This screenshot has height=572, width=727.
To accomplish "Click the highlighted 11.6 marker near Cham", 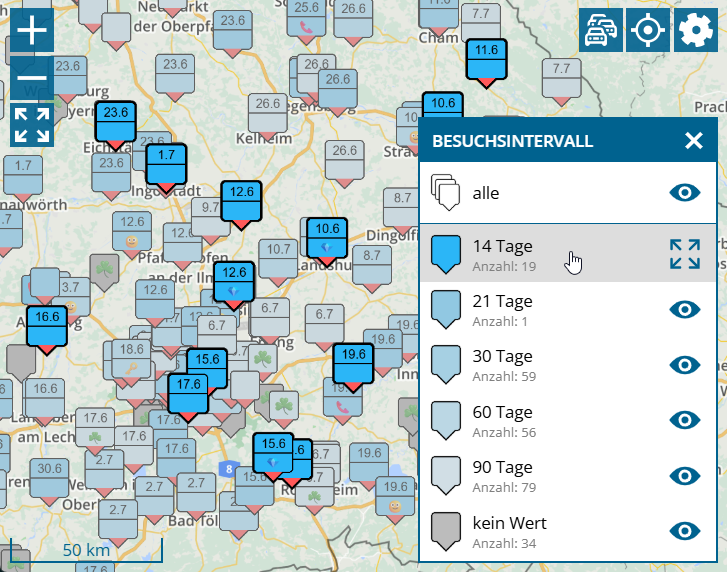I will 486,64.
